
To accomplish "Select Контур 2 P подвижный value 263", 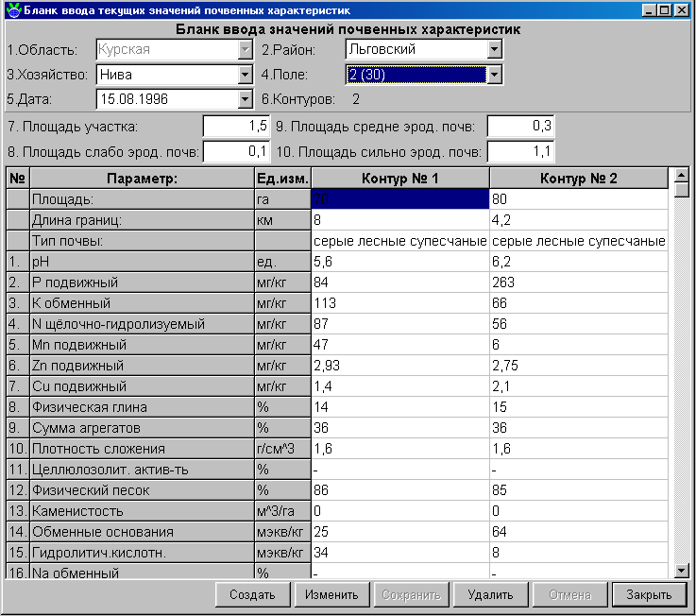I will (x=579, y=282).
